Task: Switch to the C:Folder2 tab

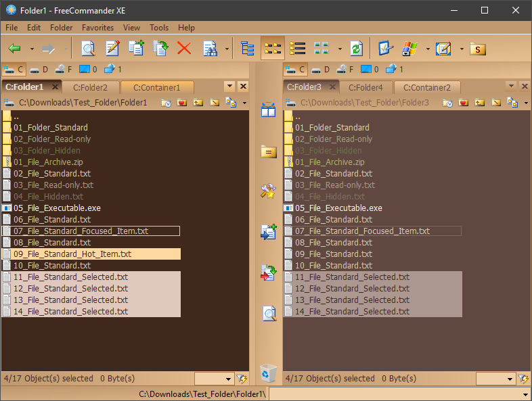Action: click(90, 87)
